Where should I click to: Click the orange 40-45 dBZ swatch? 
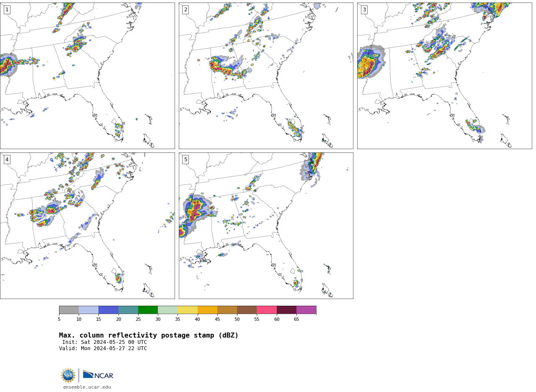coord(207,310)
